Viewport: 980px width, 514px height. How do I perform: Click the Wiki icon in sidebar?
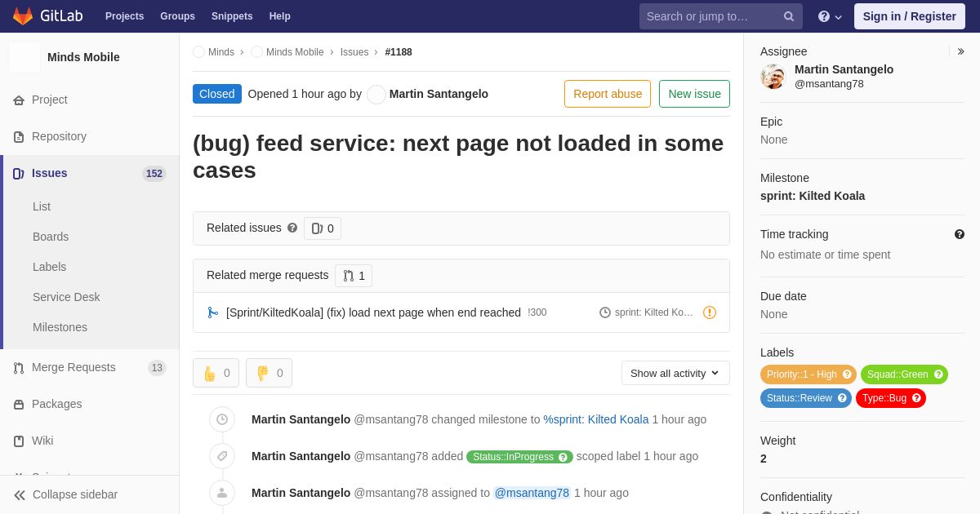pyautogui.click(x=19, y=441)
